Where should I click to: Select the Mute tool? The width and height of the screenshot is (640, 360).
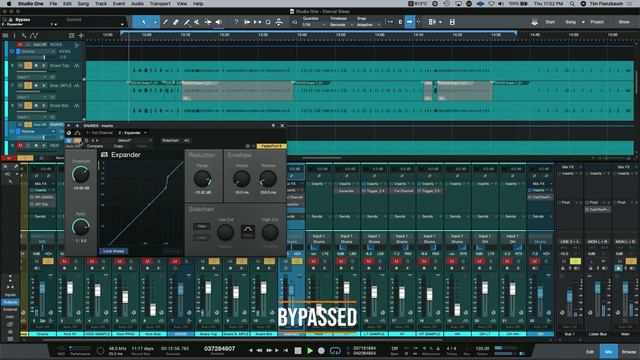point(197,22)
